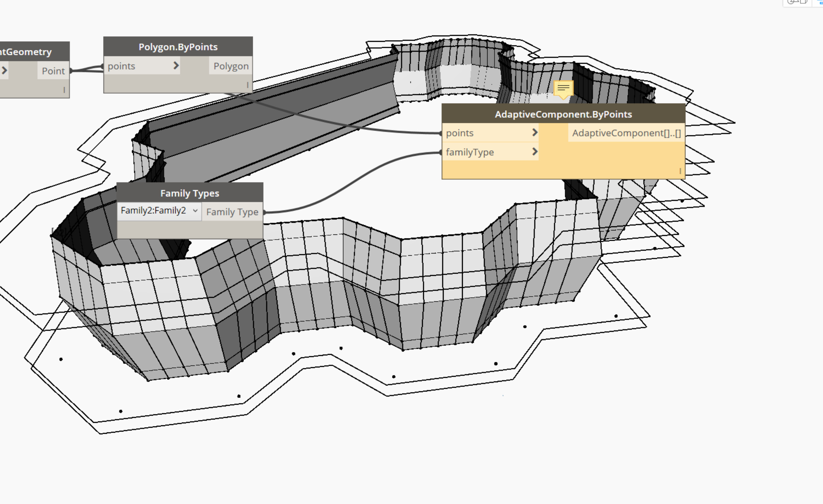Viewport: 823px width, 504px height.
Task: Select the Family Types node header
Action: (189, 193)
